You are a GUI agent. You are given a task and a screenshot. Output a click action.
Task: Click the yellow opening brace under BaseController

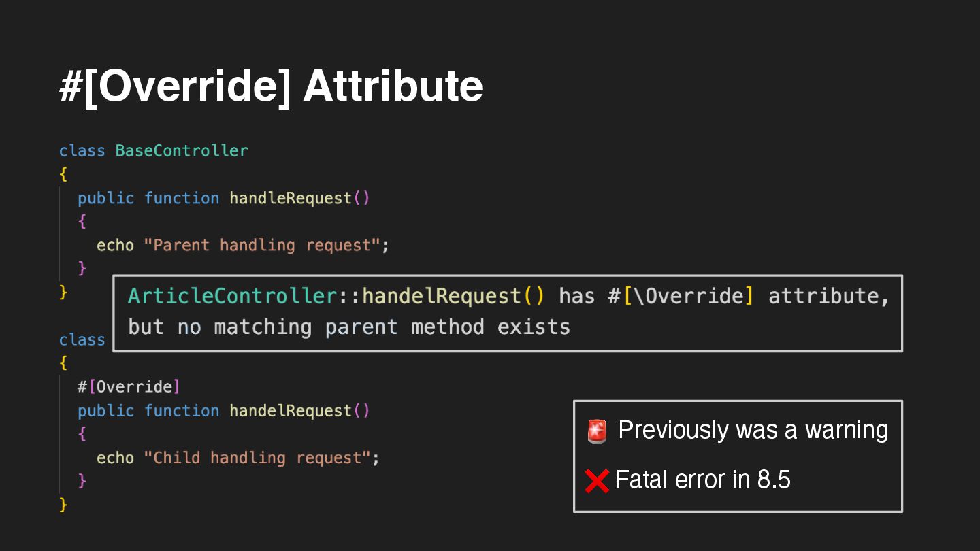tap(63, 174)
